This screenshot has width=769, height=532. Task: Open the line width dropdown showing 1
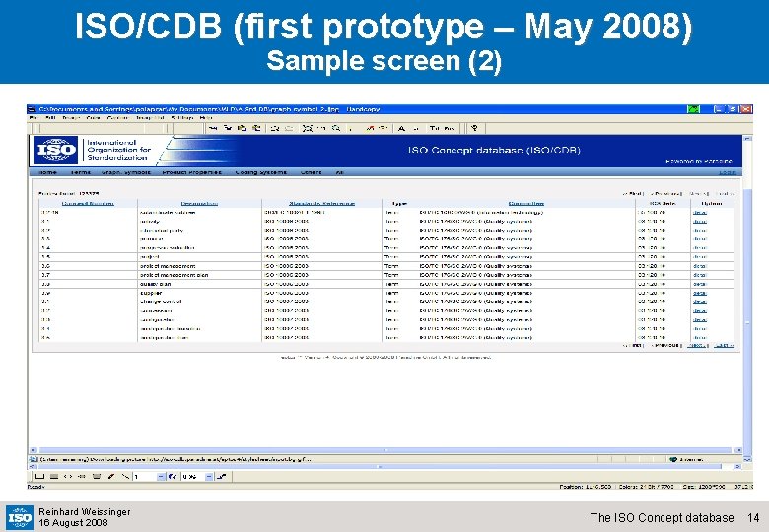(161, 476)
